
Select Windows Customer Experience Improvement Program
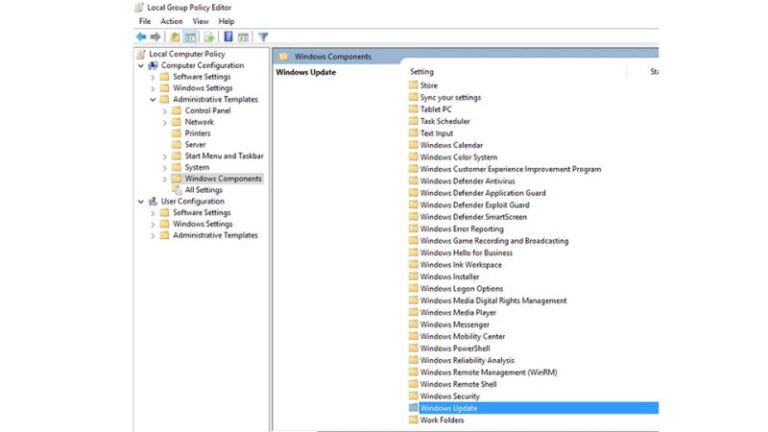tap(510, 169)
